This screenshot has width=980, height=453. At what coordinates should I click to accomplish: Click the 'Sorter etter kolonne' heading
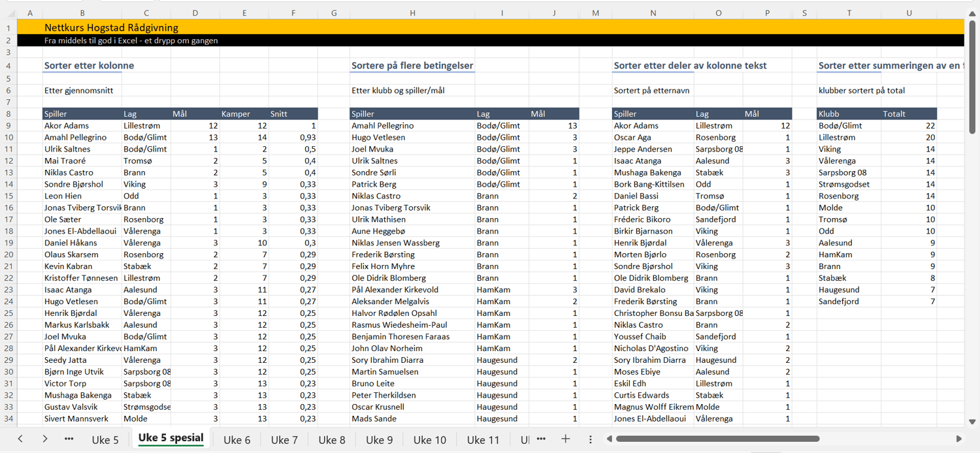[89, 65]
